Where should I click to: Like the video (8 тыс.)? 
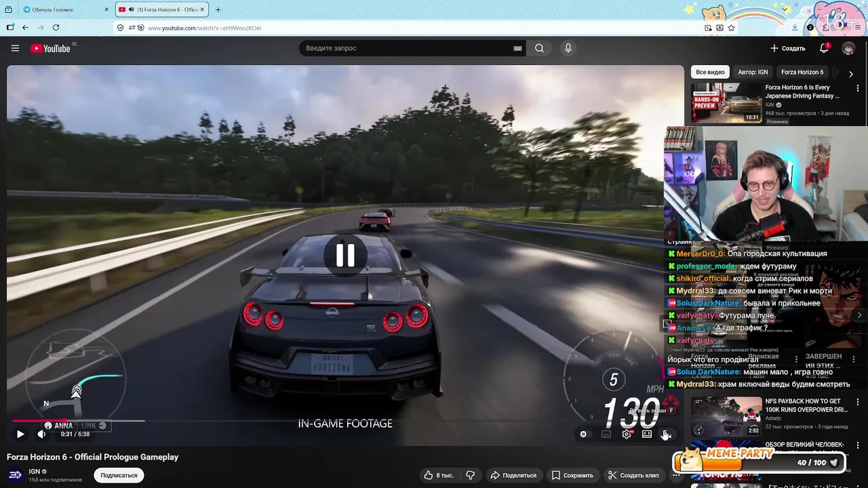[439, 475]
